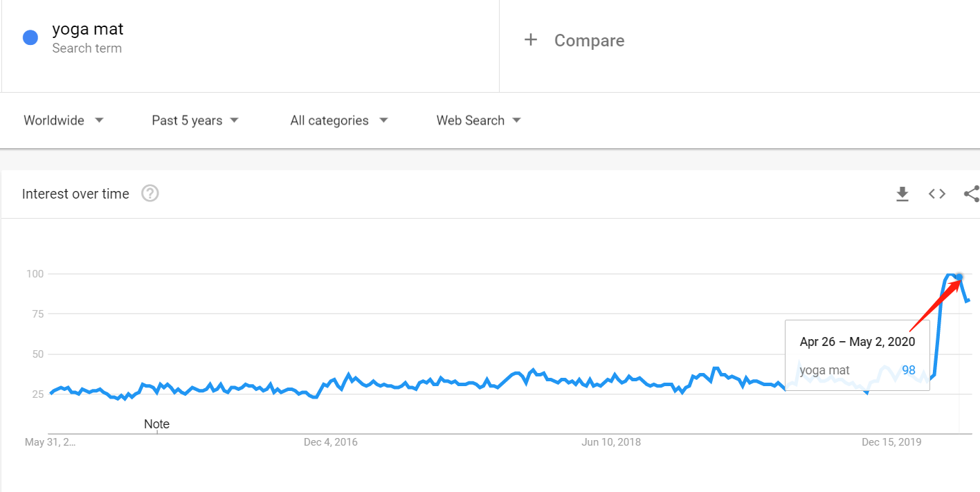
Task: Edit the yoga mat search term
Action: (x=88, y=30)
